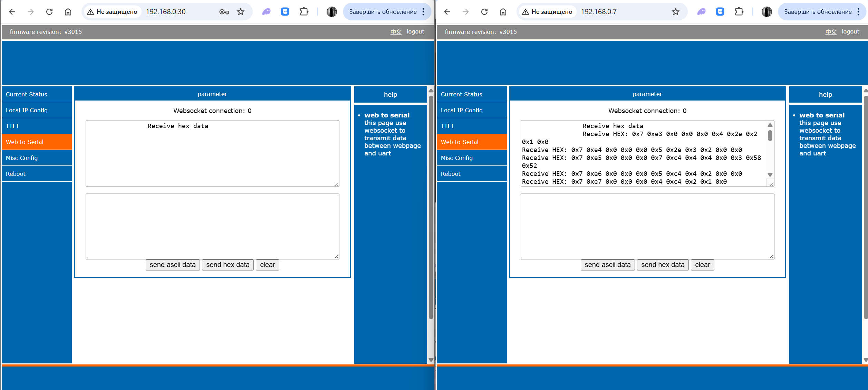Switch right page to 中文 language
The height and width of the screenshot is (390, 868).
click(831, 32)
